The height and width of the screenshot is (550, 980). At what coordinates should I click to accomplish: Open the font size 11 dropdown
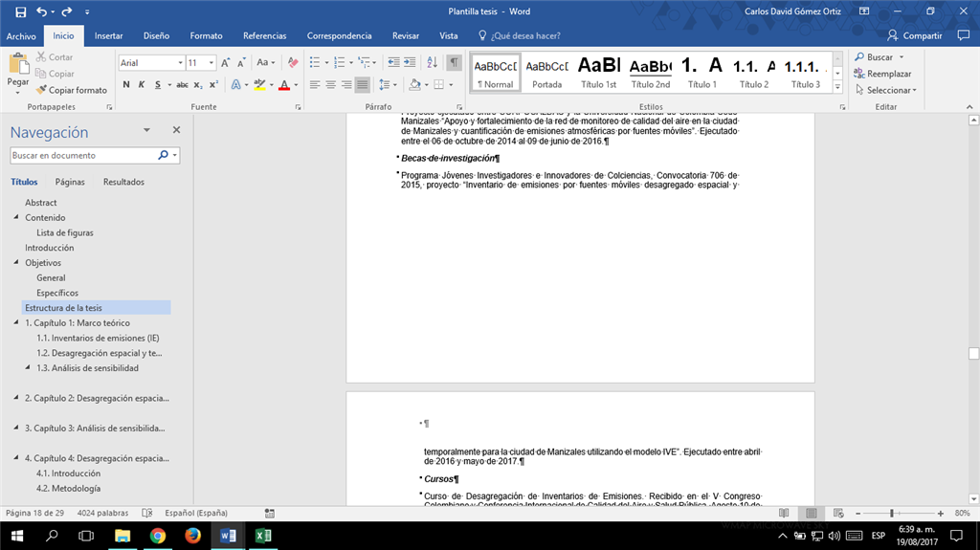point(212,62)
